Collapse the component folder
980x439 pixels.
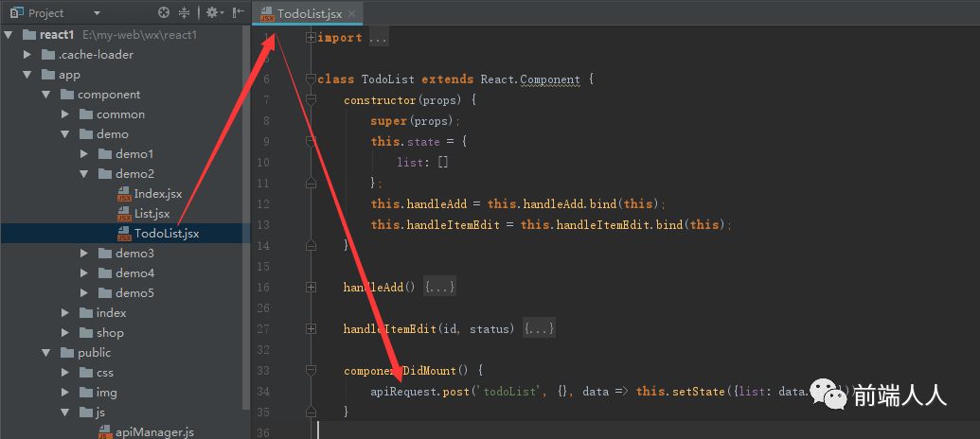pos(46,95)
